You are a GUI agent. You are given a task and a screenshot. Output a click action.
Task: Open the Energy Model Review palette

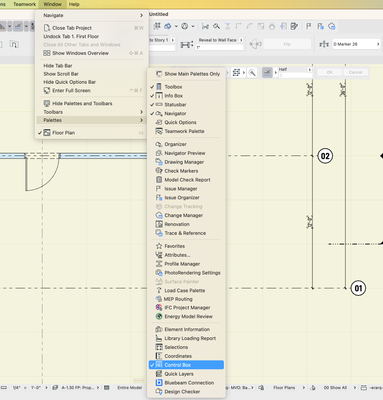[x=186, y=316]
